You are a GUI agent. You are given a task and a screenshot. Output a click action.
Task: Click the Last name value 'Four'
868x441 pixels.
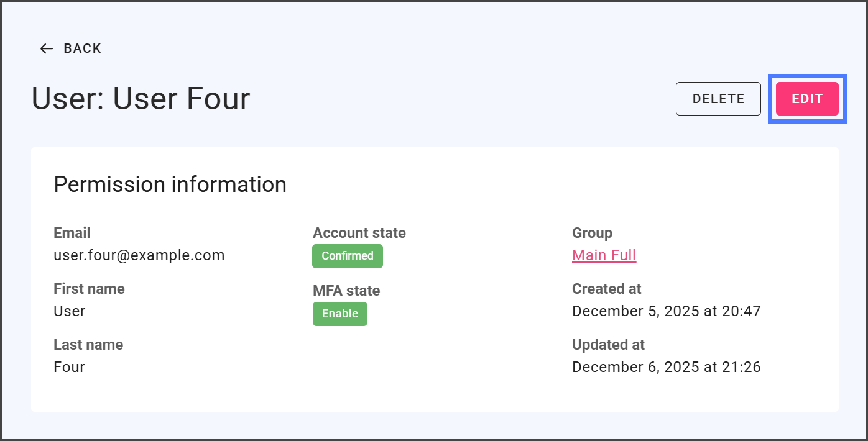[69, 367]
